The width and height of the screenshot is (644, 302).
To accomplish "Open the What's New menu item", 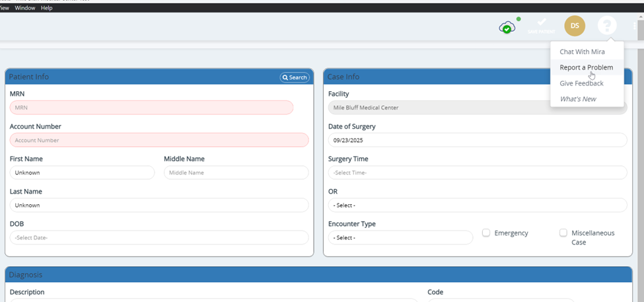I will pos(578,99).
